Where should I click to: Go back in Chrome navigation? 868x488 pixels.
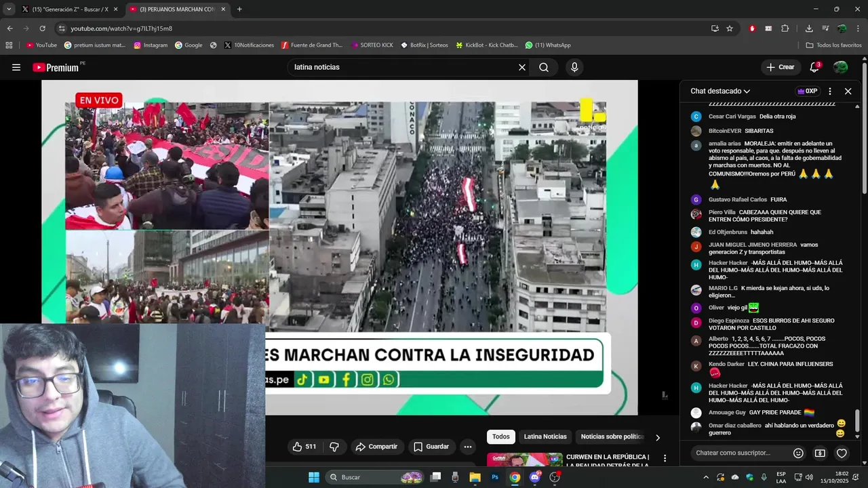pos(9,28)
